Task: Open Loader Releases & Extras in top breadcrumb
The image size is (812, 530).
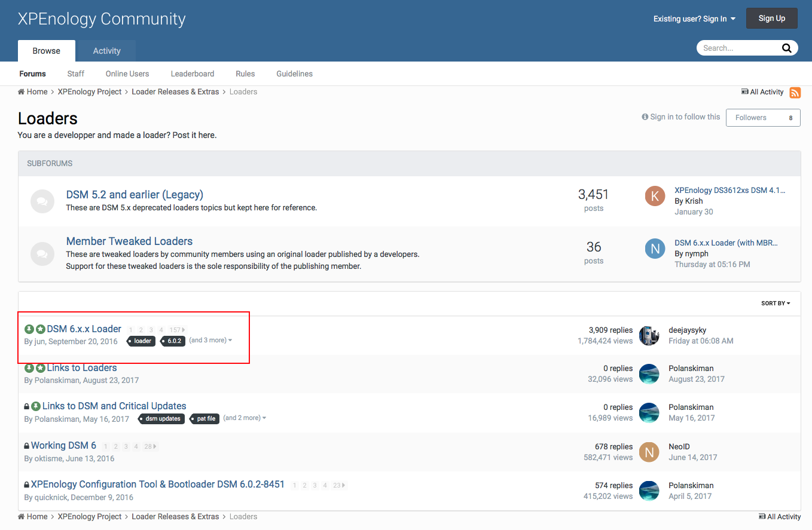Action: (x=175, y=91)
